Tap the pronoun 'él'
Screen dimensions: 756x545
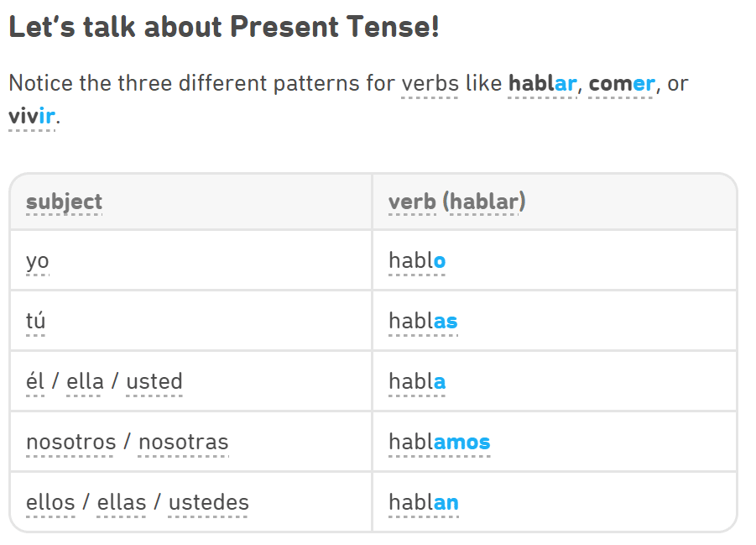point(35,381)
